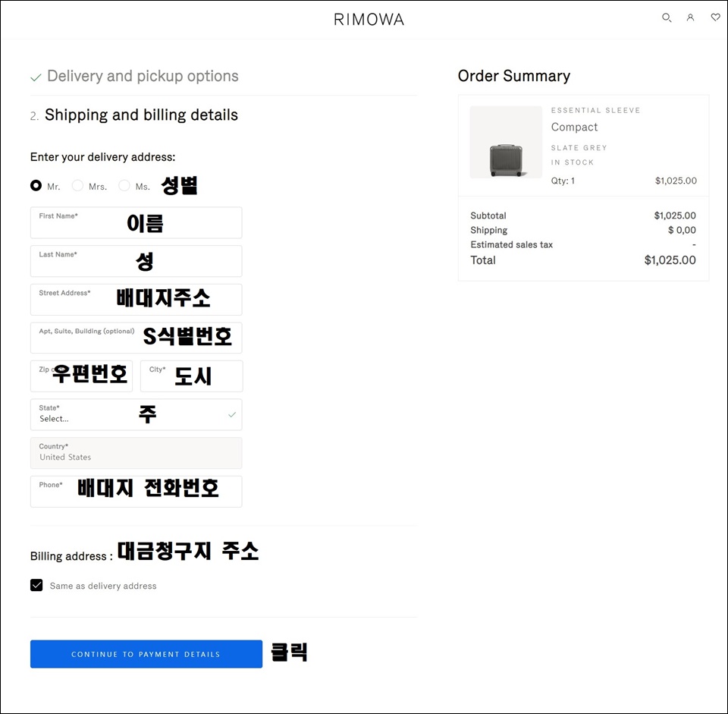
Task: Open the State dropdown
Action: click(x=136, y=414)
